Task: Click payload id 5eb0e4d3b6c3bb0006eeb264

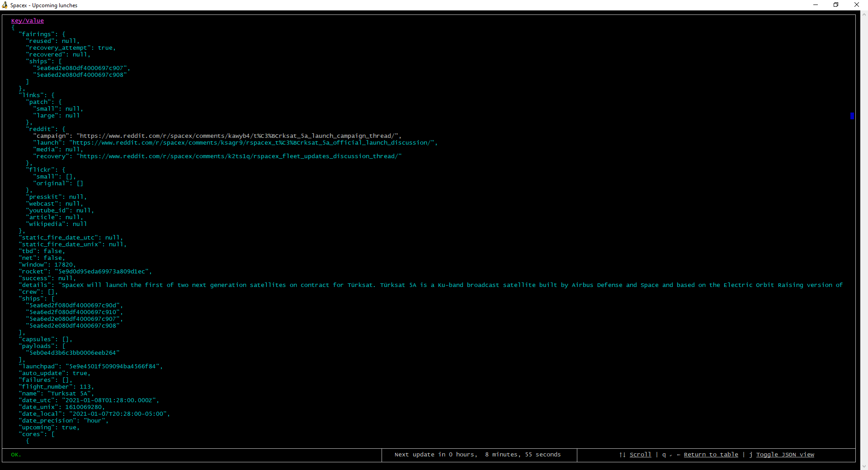Action: tap(72, 353)
